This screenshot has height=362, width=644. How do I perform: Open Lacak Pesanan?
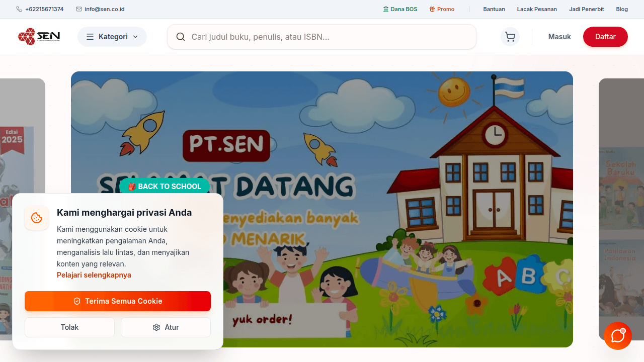tap(537, 9)
